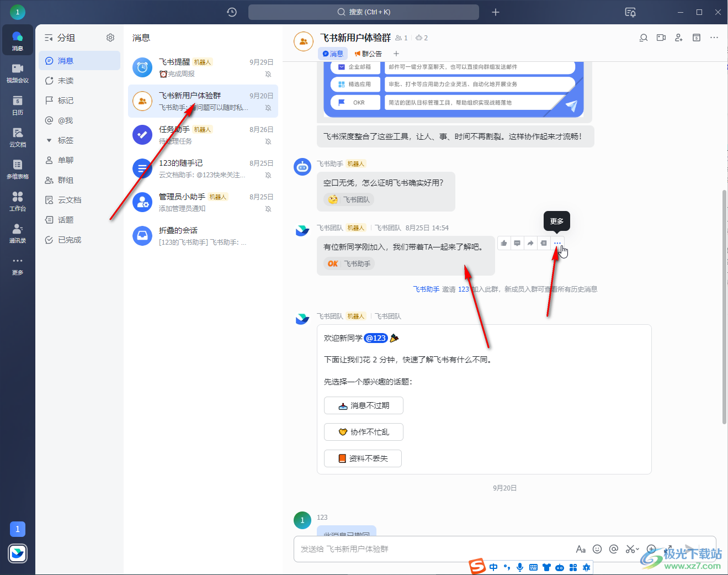This screenshot has height=575, width=728.
Task: Open the 折叠的会话 folder
Action: pyautogui.click(x=203, y=236)
